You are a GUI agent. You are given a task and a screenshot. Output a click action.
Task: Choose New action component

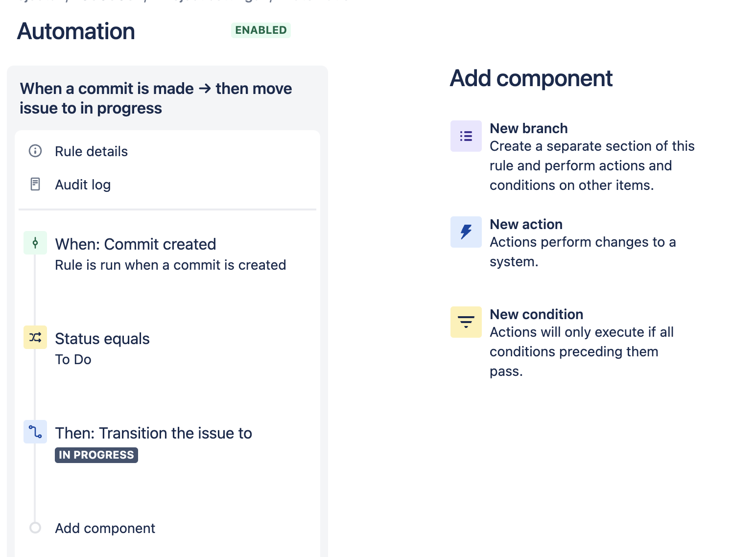573,243
